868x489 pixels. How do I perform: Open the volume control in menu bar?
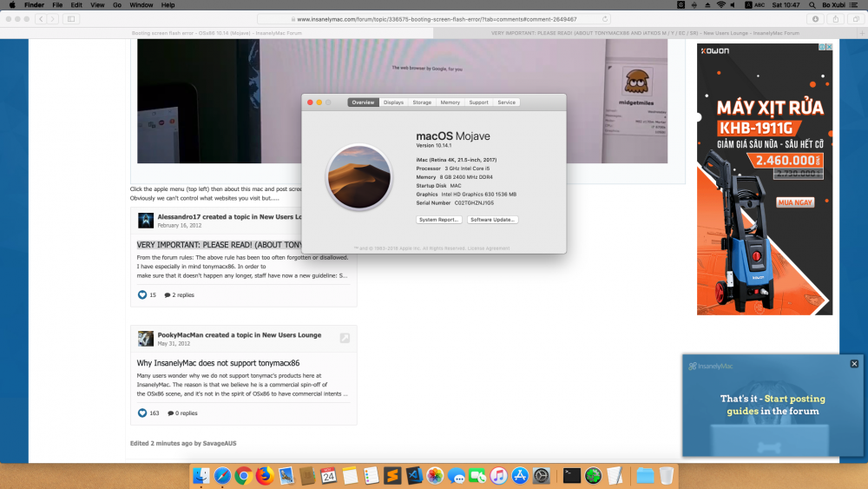[733, 5]
